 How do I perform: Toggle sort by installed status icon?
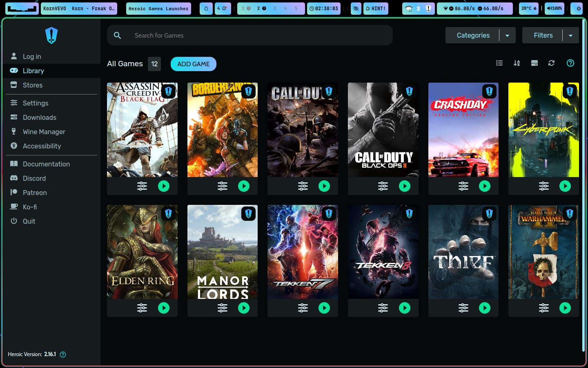pyautogui.click(x=534, y=63)
